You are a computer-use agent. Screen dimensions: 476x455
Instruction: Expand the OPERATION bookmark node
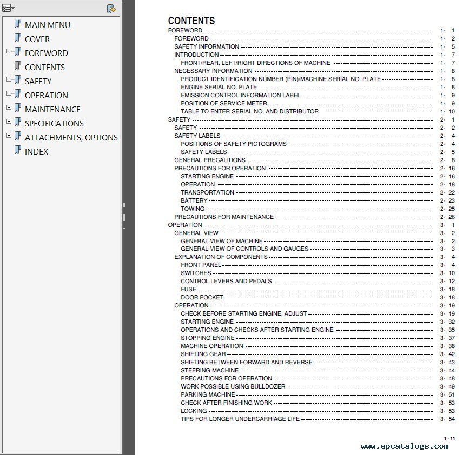(x=9, y=93)
